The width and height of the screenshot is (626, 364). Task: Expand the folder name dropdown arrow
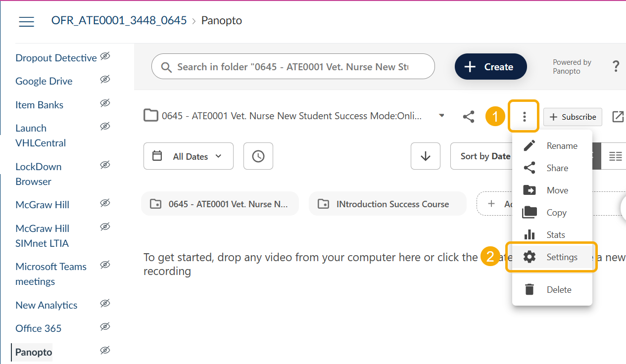tap(441, 116)
